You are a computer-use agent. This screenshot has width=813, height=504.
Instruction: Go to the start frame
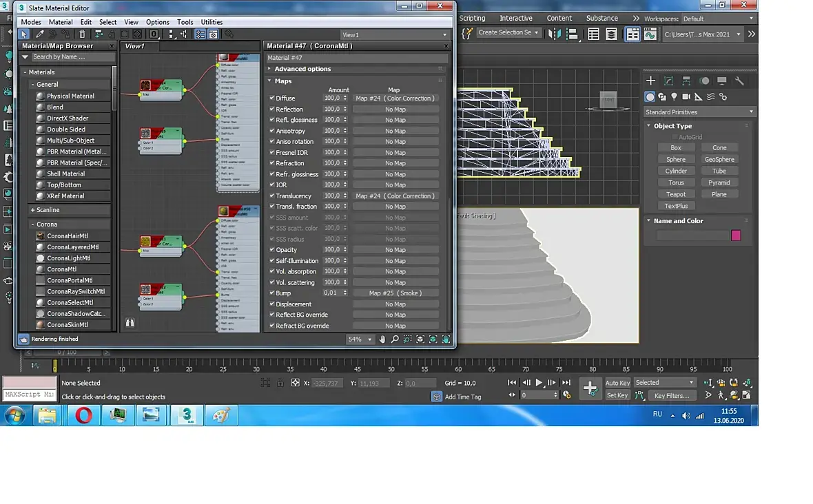click(512, 383)
